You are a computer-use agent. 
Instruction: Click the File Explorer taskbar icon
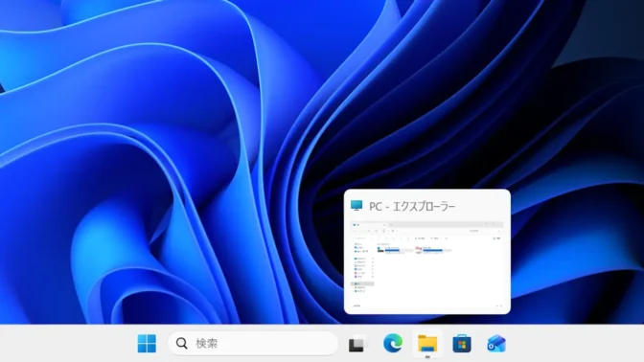pyautogui.click(x=427, y=343)
